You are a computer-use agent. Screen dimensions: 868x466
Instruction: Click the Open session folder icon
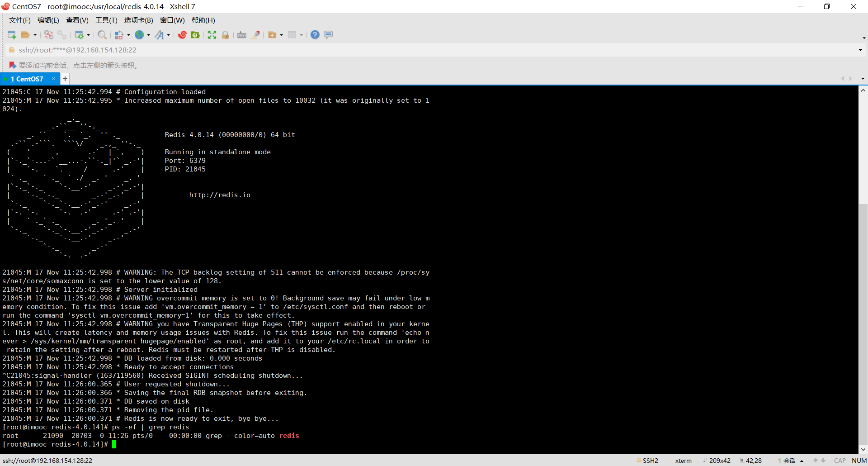click(x=25, y=35)
